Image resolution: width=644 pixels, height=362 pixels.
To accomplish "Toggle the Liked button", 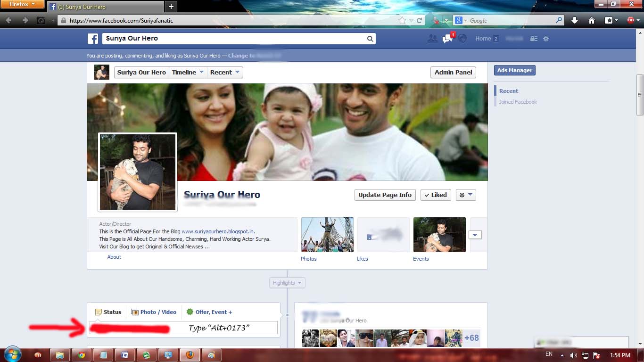I will click(436, 195).
